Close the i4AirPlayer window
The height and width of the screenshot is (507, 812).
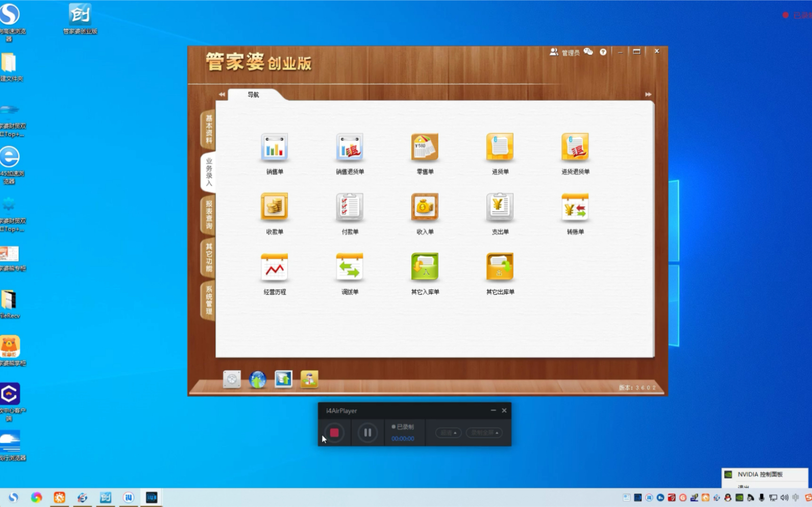504,410
